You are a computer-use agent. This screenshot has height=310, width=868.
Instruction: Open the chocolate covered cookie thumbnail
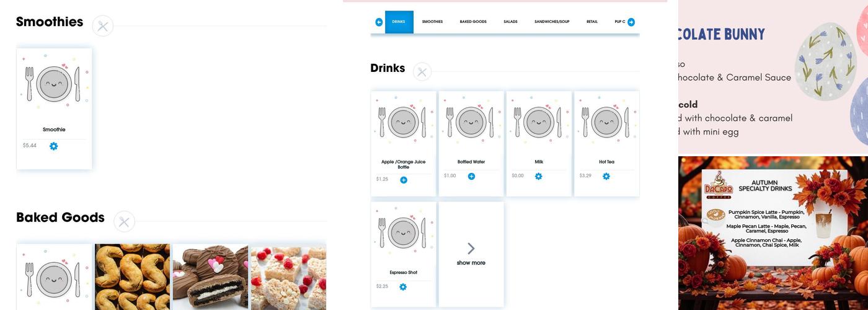point(210,277)
